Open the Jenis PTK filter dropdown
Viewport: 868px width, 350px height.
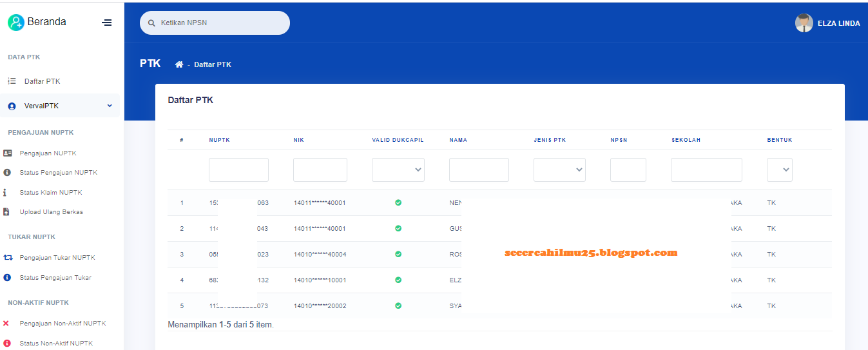click(x=559, y=170)
